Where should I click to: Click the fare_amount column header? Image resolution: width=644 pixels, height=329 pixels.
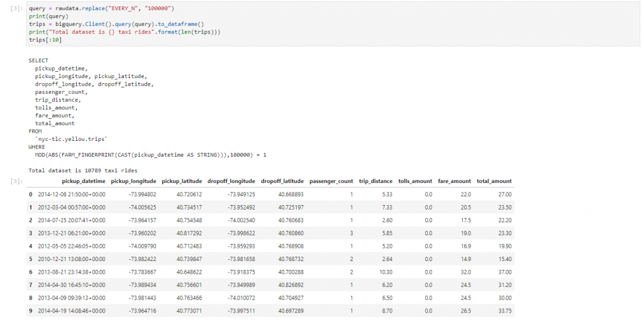(x=454, y=181)
